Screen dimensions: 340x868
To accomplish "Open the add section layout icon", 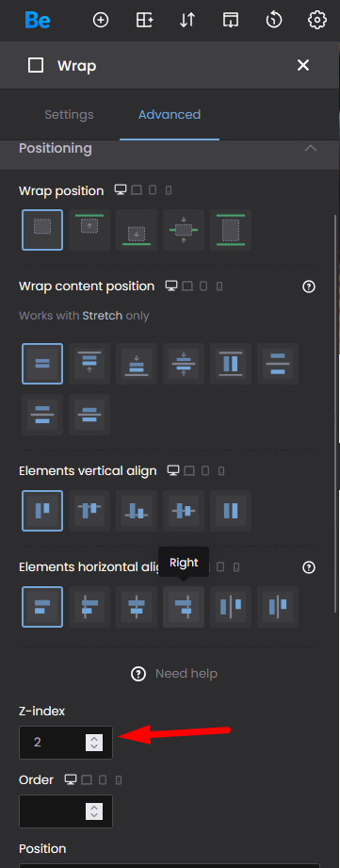I will 144,21.
